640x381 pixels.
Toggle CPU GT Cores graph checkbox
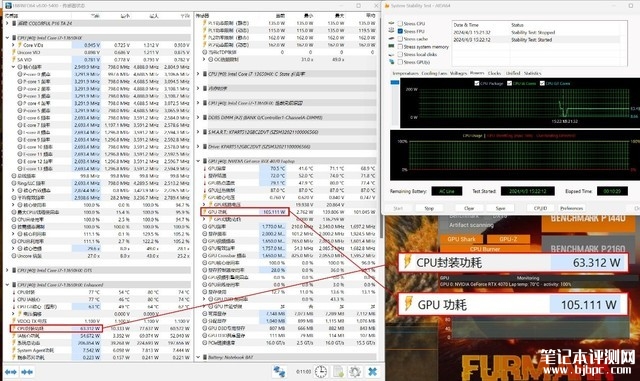542,83
